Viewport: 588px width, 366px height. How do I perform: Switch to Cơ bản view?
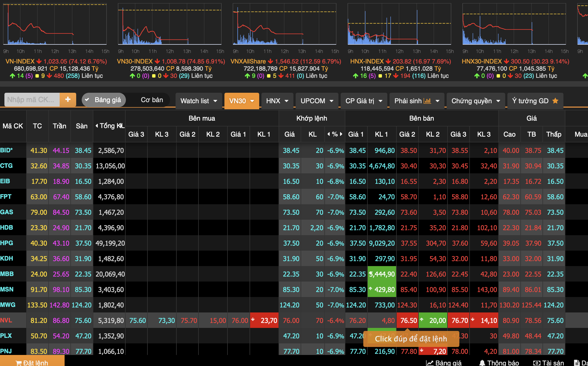[x=152, y=100]
